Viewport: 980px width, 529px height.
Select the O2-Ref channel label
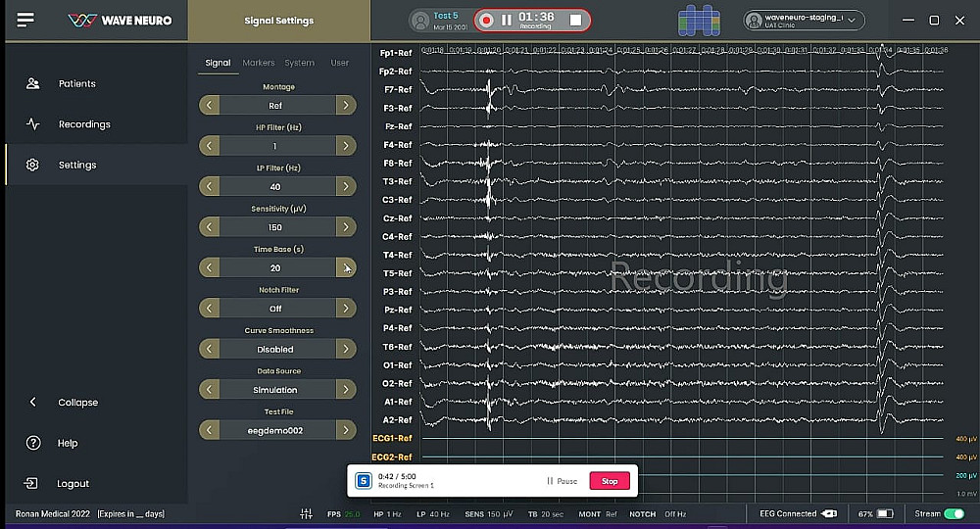[397, 383]
